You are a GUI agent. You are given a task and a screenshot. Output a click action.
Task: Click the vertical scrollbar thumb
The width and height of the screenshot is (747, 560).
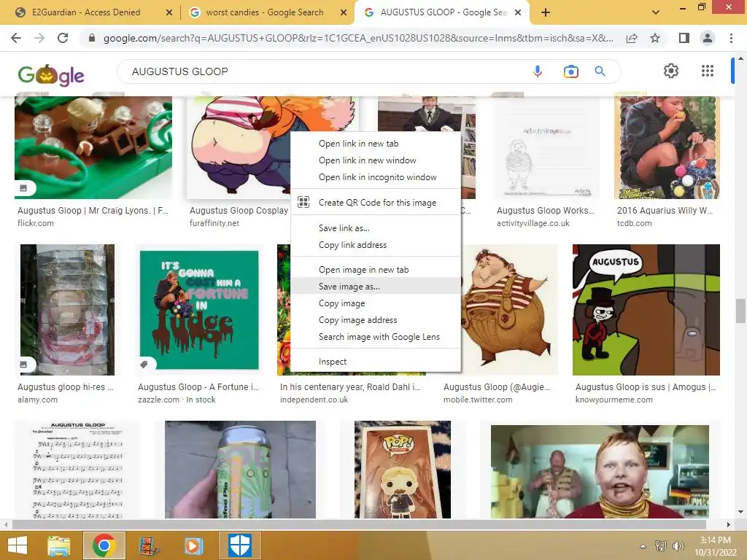point(740,311)
